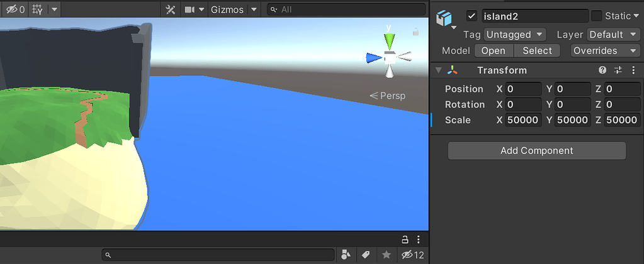644x264 pixels.
Task: Toggle hidden packages visibility showing 12
Action: (x=413, y=255)
